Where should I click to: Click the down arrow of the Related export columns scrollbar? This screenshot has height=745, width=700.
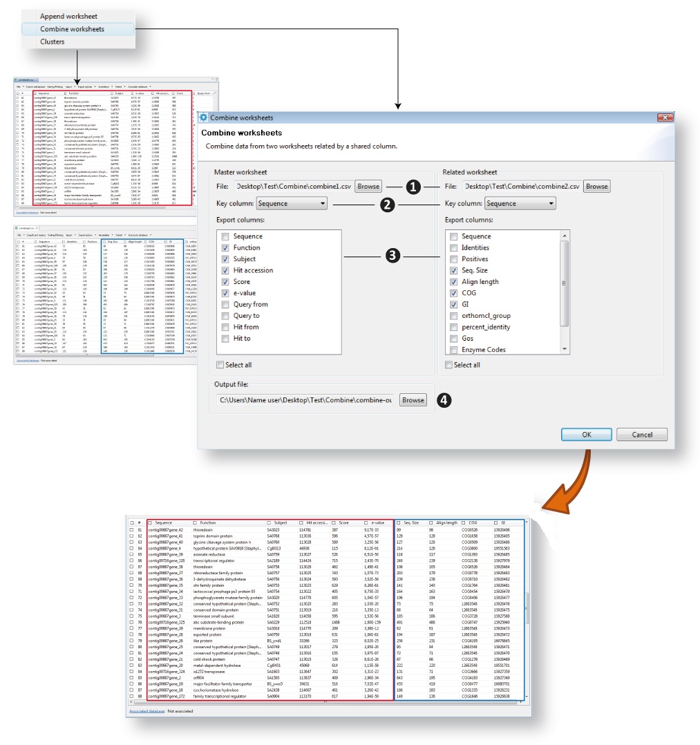pyautogui.click(x=565, y=349)
